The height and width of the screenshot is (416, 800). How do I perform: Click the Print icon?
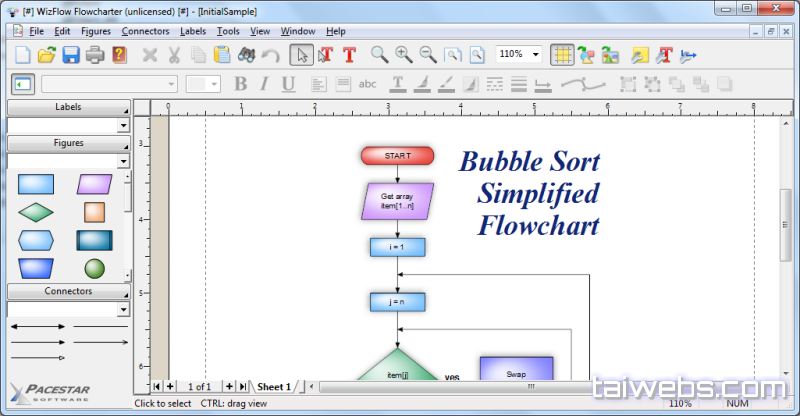[x=95, y=54]
